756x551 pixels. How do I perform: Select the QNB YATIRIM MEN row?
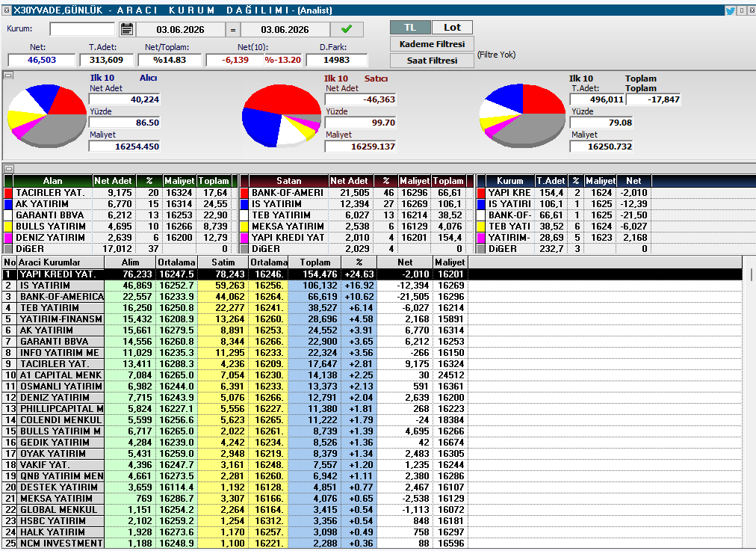[372, 475]
